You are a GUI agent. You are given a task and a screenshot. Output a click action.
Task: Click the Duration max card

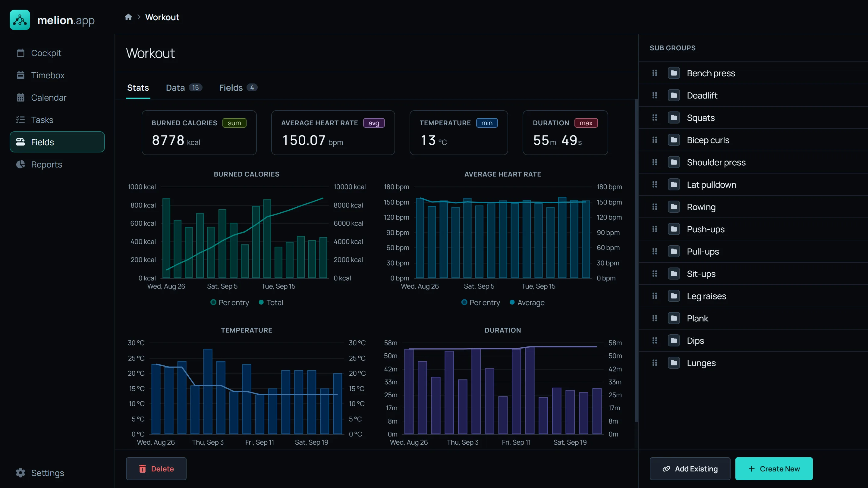[x=565, y=133]
